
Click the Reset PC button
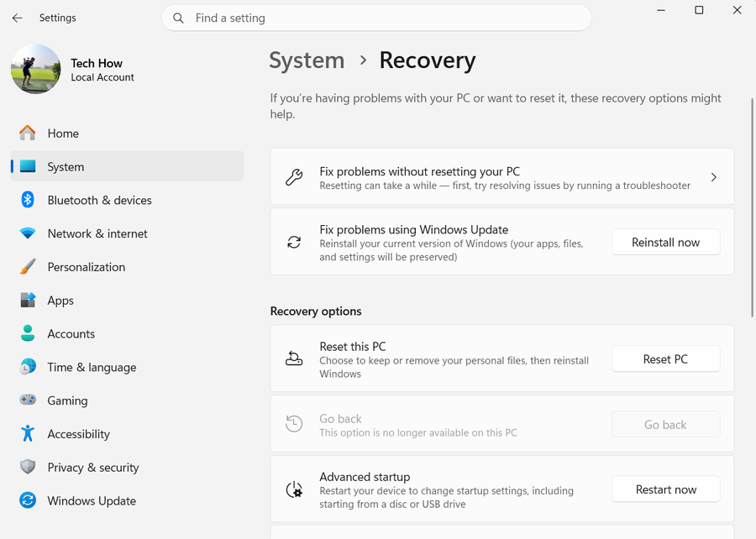[666, 358]
